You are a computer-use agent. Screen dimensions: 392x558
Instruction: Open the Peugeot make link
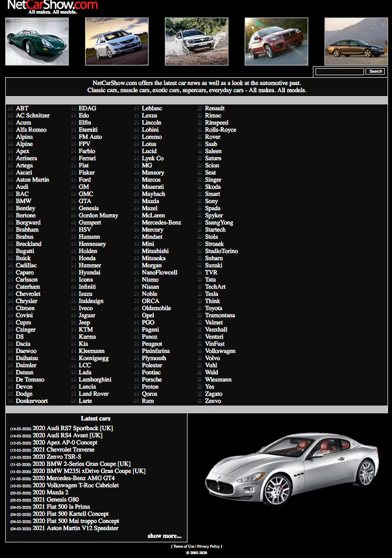[152, 344]
